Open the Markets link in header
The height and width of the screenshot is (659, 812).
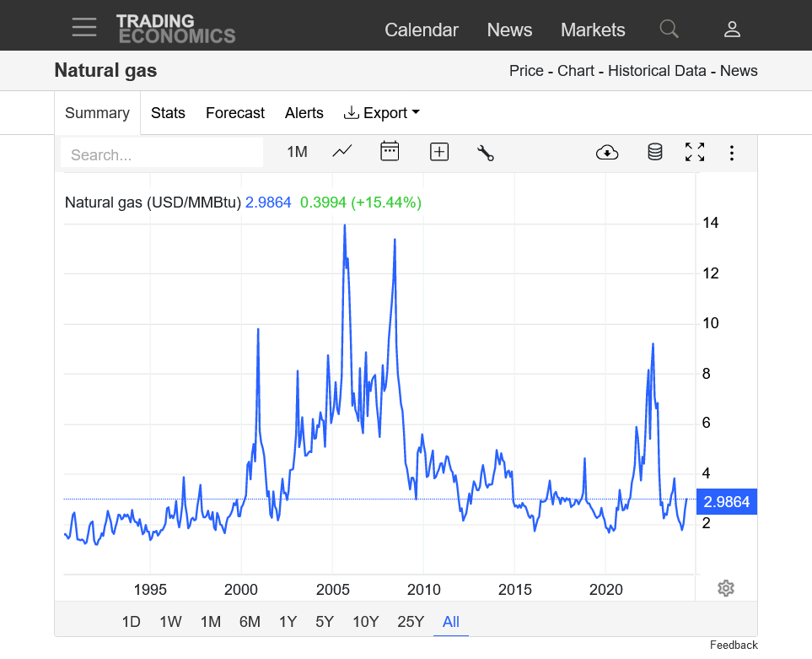pyautogui.click(x=593, y=30)
